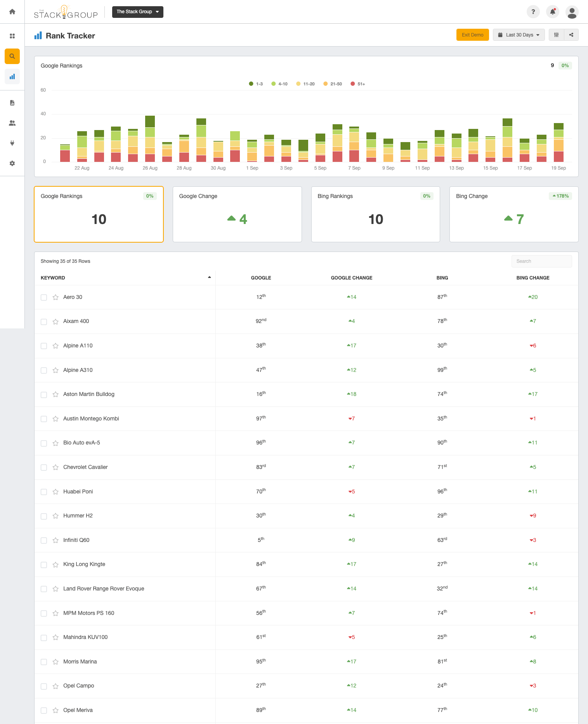The width and height of the screenshot is (588, 724).
Task: Click the Rank Tracker page title
Action: (70, 36)
